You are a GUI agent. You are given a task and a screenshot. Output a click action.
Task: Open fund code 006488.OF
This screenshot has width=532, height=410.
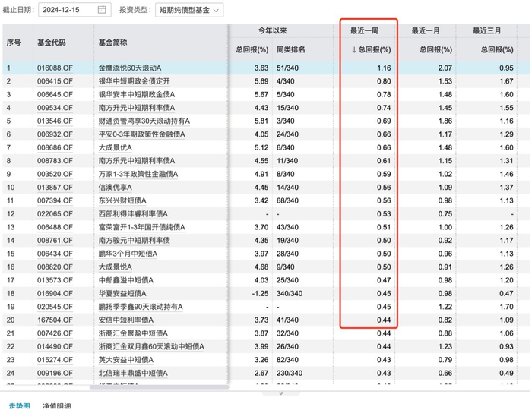click(x=55, y=227)
